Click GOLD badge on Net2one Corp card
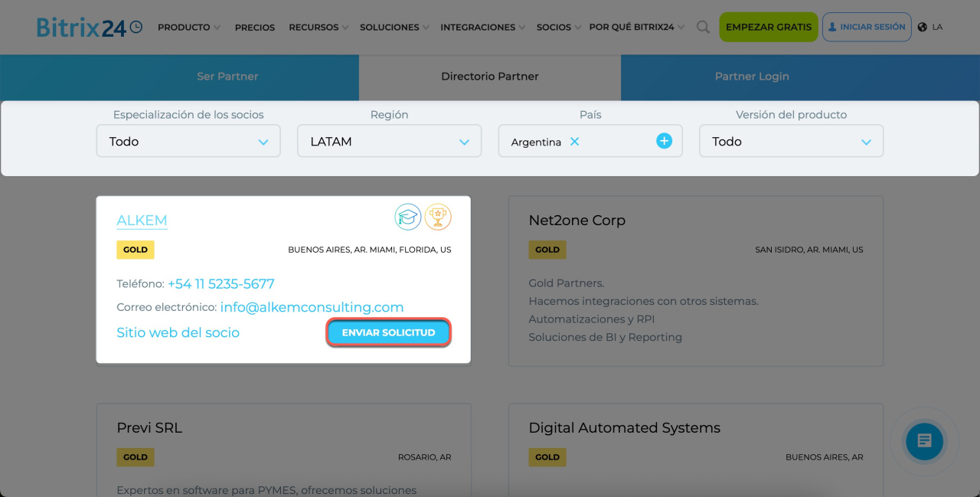The width and height of the screenshot is (980, 497). (x=547, y=250)
